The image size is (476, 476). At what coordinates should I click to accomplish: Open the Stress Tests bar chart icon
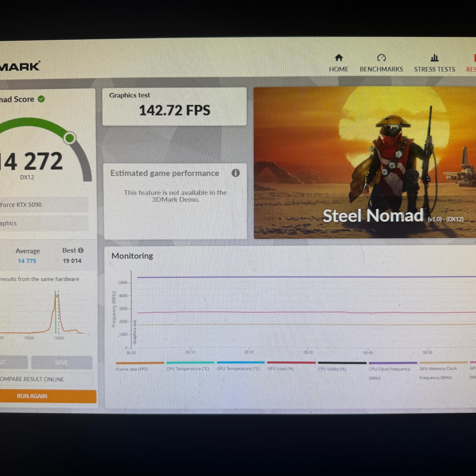point(434,58)
